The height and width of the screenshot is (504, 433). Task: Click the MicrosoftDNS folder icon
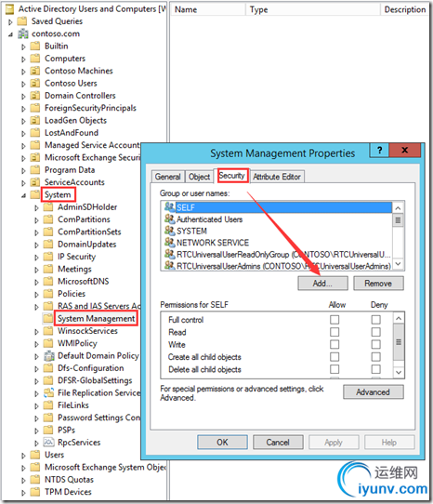pyautogui.click(x=48, y=281)
